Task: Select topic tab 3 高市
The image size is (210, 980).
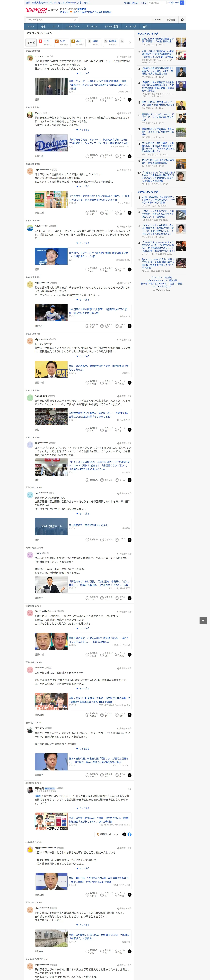Action: click(78, 43)
